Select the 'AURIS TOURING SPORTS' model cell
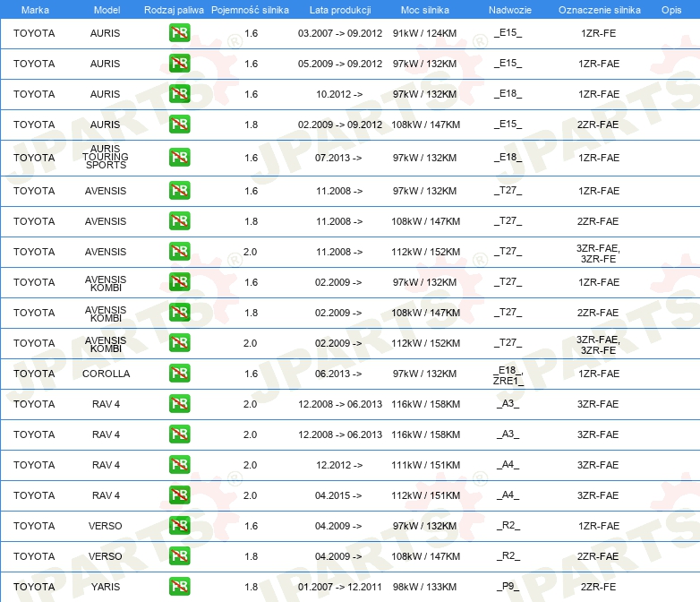700x602 pixels. tap(106, 157)
